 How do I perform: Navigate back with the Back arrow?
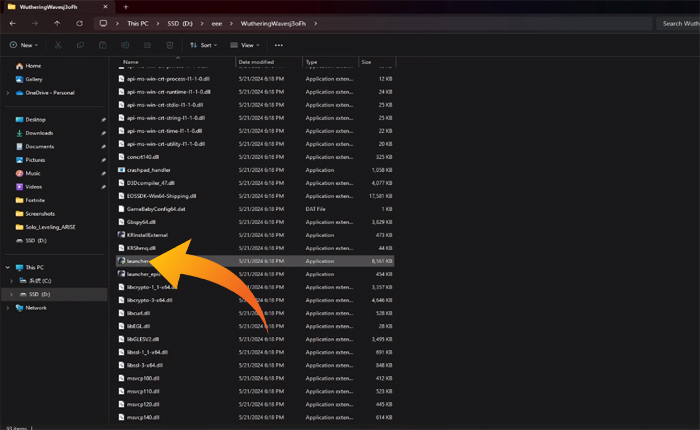(11, 22)
